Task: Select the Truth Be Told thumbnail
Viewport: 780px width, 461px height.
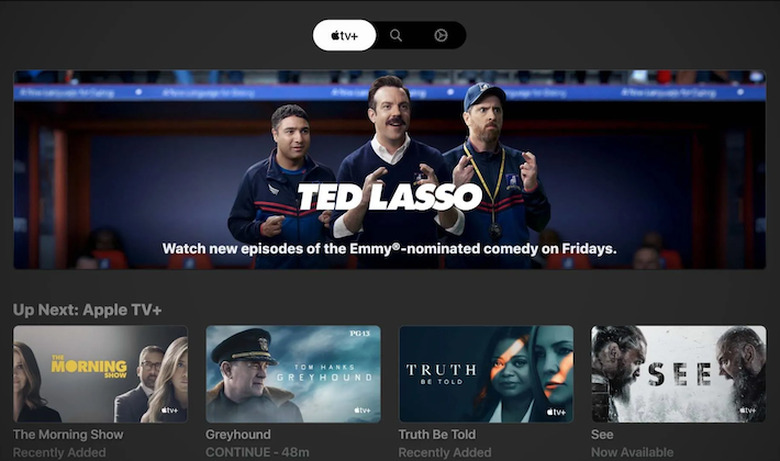Action: (487, 374)
